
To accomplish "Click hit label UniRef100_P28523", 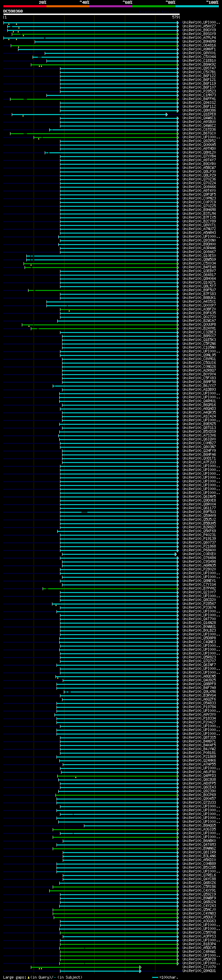I will [199, 91].
